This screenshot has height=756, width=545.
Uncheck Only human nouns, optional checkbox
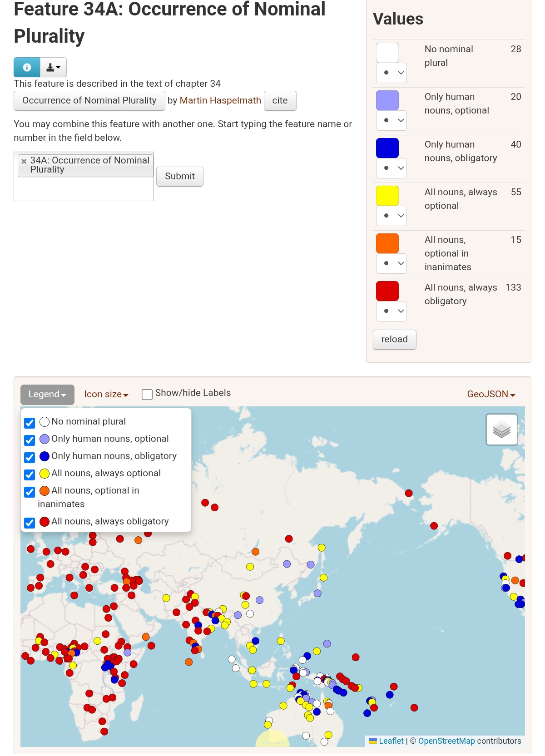point(30,440)
